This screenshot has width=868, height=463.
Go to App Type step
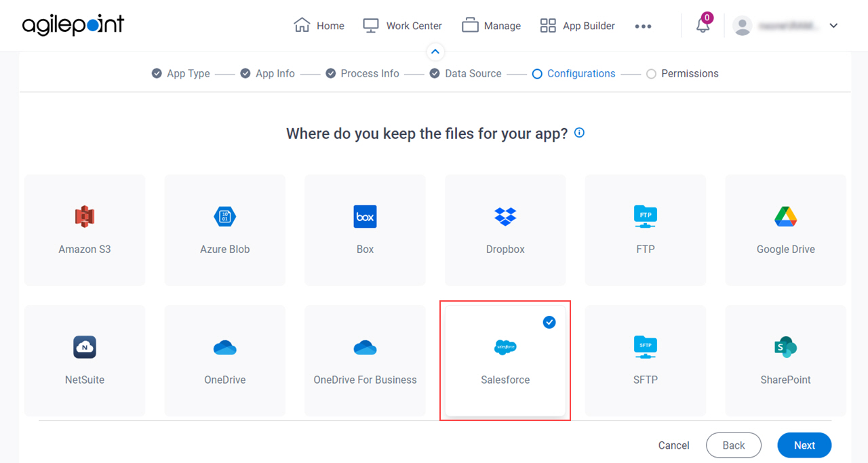[181, 73]
